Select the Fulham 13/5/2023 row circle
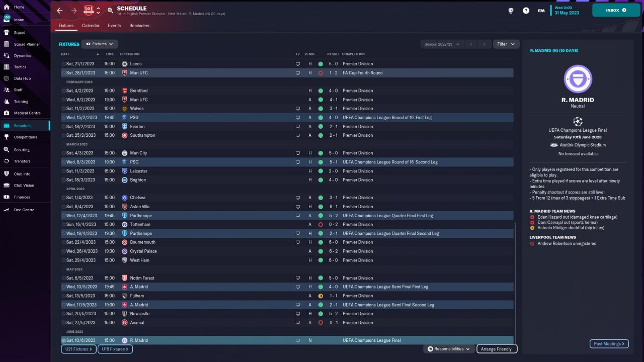 click(64, 296)
